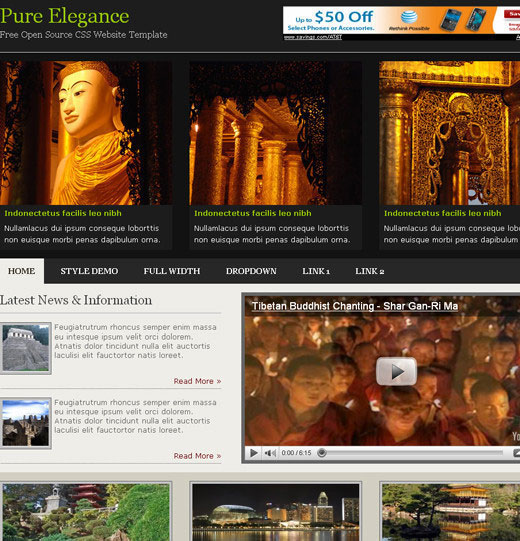Play the video using the bottom play icon
The image size is (520, 541).
pyautogui.click(x=254, y=453)
